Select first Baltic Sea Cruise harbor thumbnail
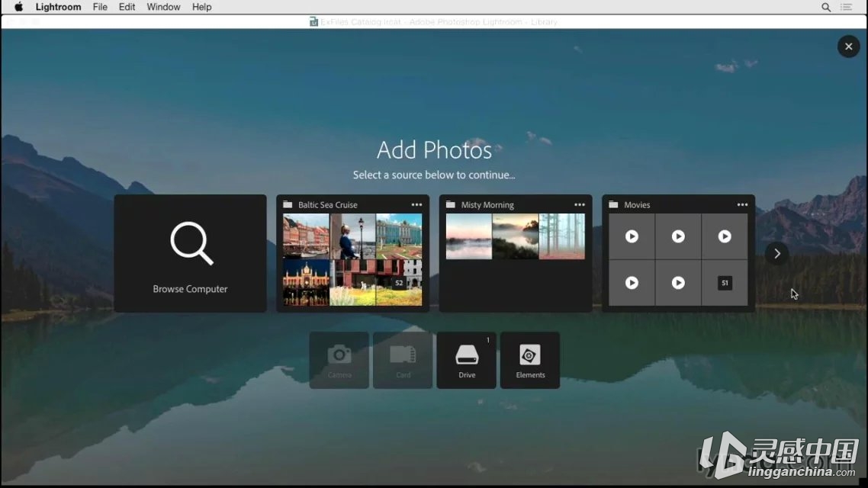The height and width of the screenshot is (488, 868). (306, 237)
